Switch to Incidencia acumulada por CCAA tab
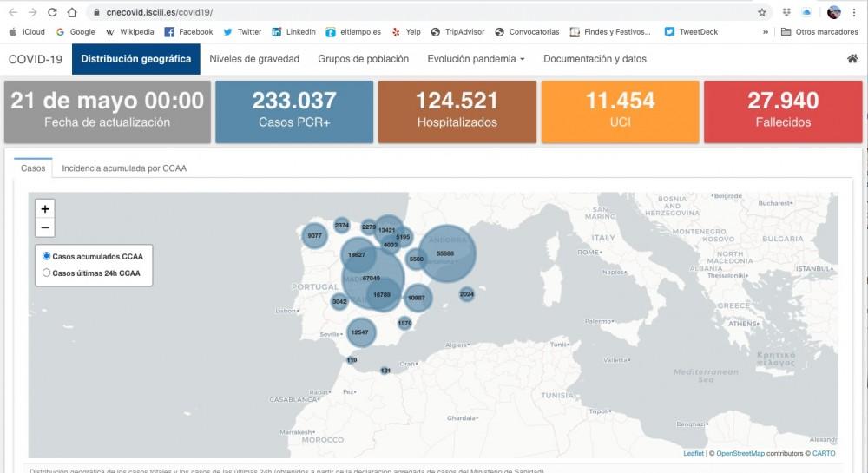 pos(124,168)
